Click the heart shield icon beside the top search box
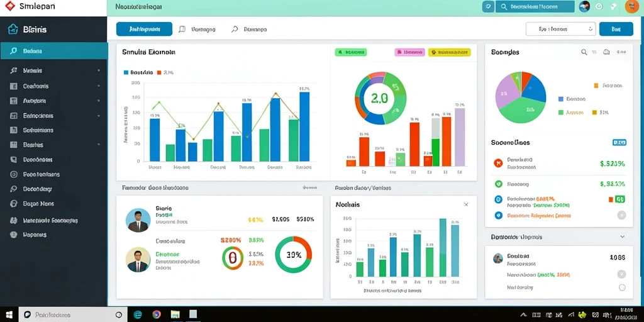 (488, 6)
